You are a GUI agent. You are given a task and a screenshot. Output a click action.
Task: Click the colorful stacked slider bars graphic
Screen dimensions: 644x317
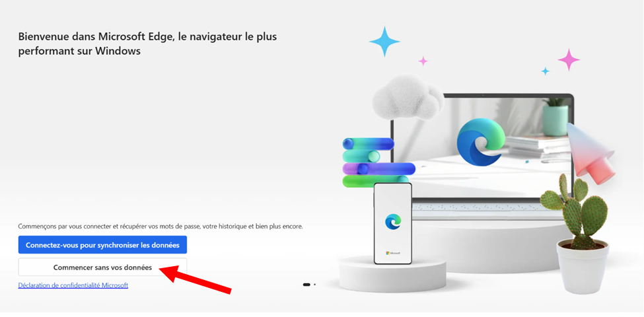[378, 162]
